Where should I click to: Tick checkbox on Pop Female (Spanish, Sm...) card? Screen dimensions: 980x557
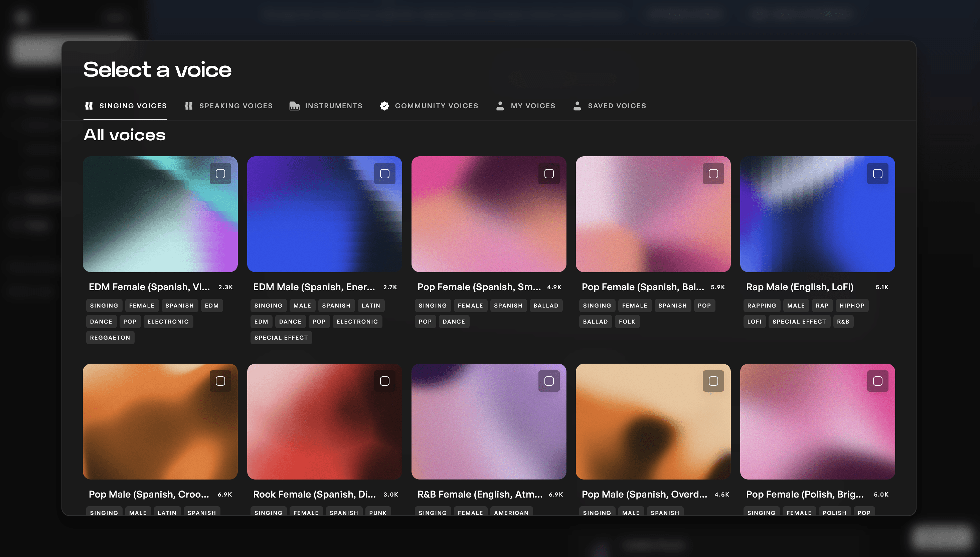(x=549, y=174)
